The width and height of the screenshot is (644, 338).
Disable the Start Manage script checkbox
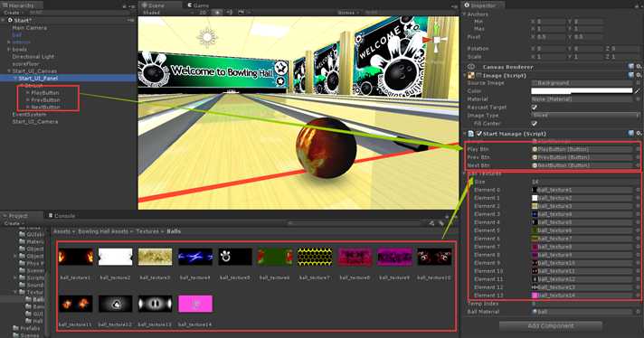coord(478,134)
